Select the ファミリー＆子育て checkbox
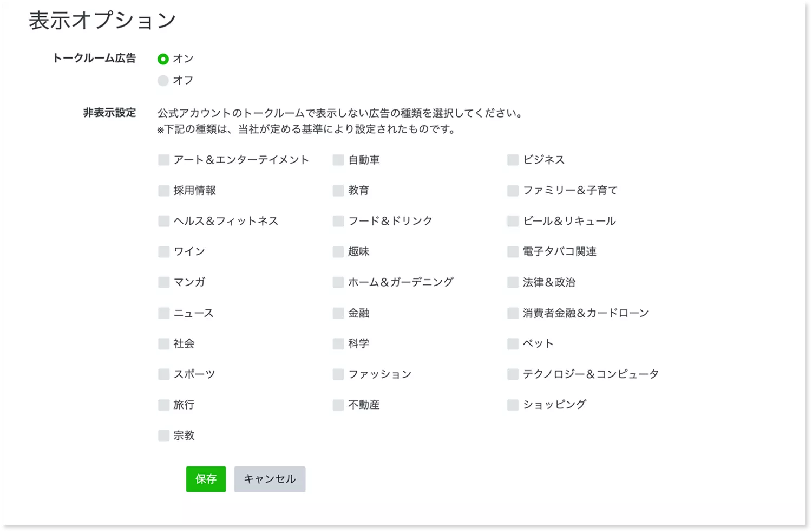Viewport: 812px width, 532px height. [513, 191]
